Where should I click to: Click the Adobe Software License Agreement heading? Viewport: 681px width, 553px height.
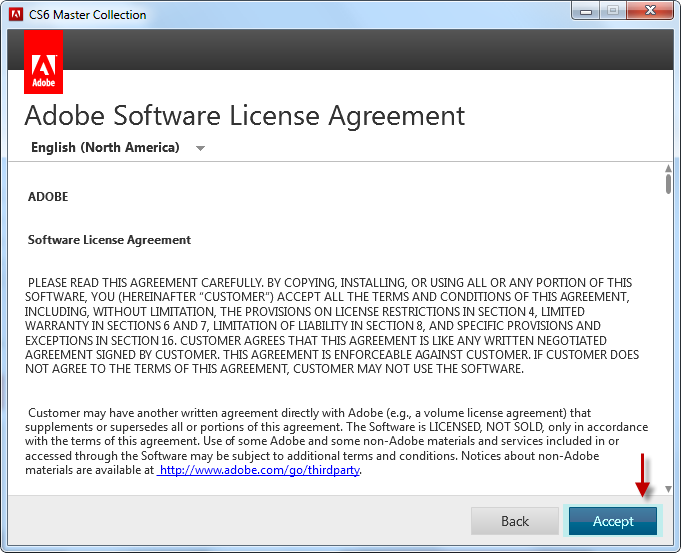pyautogui.click(x=244, y=115)
